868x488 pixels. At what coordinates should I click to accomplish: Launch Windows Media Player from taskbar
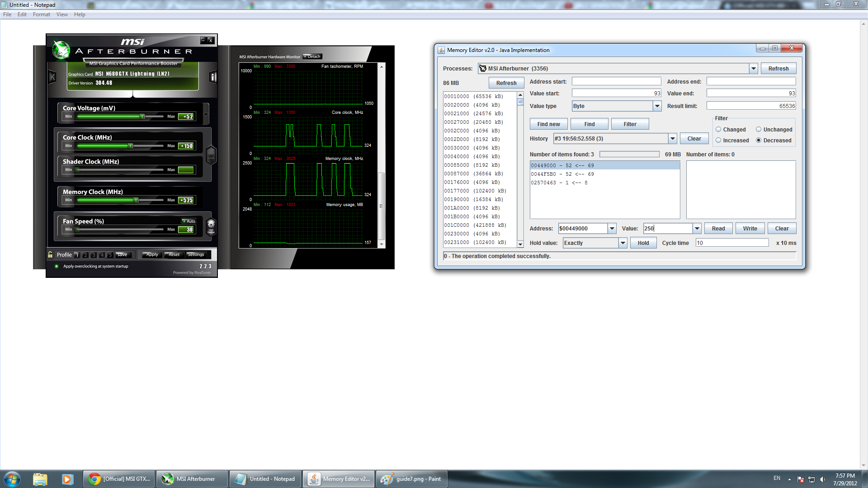pos(67,479)
